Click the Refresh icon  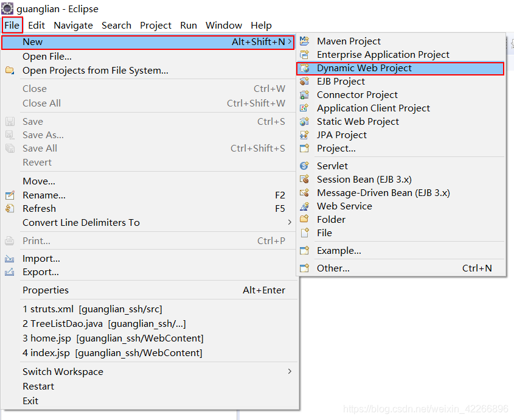[10, 208]
